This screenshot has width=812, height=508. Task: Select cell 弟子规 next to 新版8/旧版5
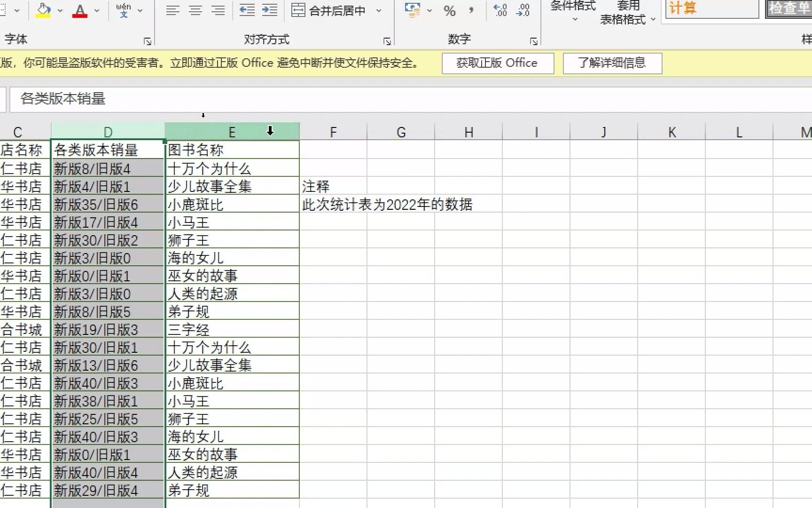232,311
